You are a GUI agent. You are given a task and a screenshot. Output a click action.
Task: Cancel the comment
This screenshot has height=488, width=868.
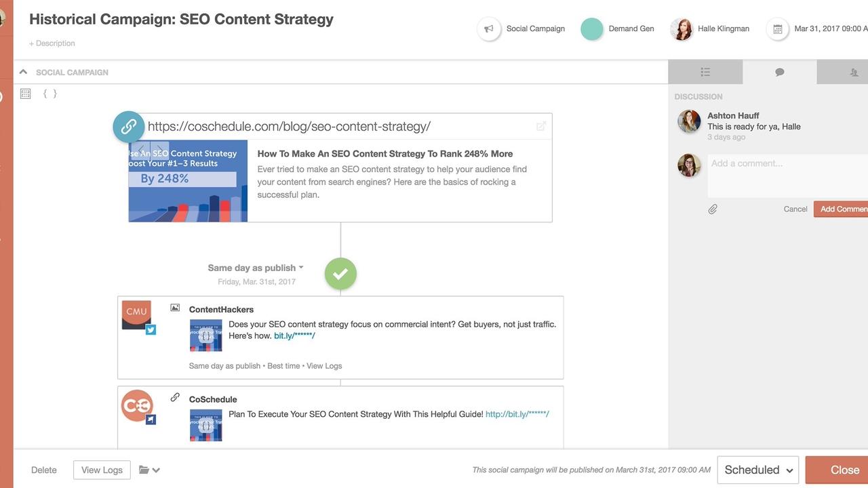point(795,209)
